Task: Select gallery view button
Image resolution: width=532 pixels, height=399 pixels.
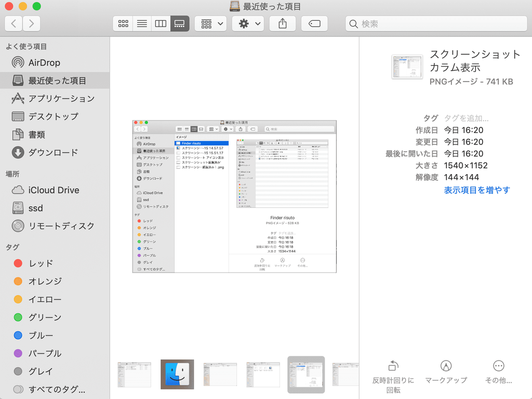Action: 179,24
